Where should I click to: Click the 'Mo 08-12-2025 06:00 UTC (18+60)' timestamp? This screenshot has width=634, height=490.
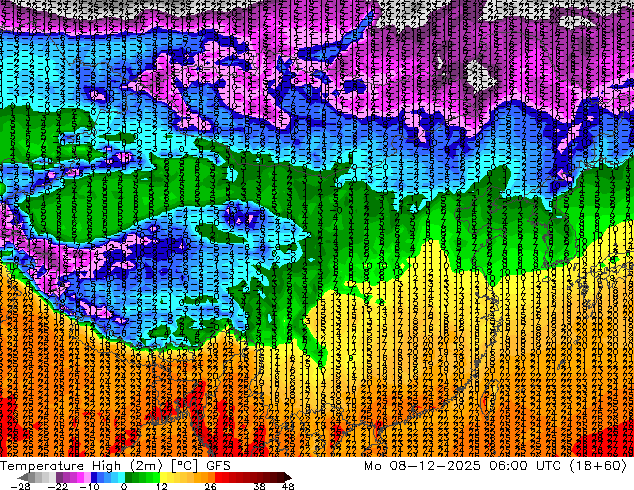tap(495, 466)
